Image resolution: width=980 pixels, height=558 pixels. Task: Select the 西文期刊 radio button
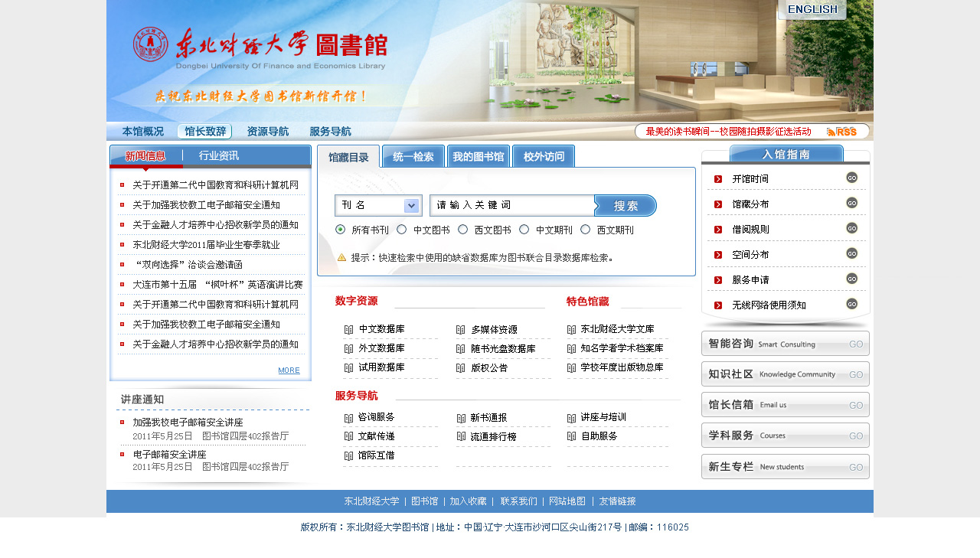(586, 230)
